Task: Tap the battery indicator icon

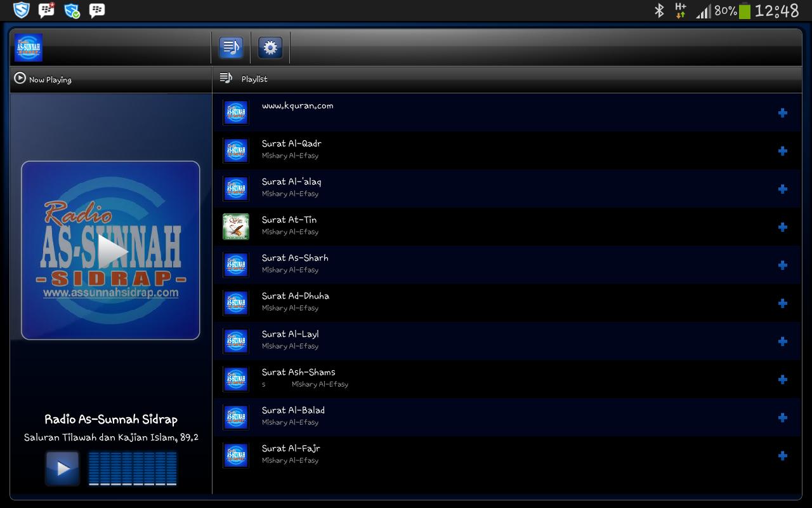Action: [x=744, y=10]
